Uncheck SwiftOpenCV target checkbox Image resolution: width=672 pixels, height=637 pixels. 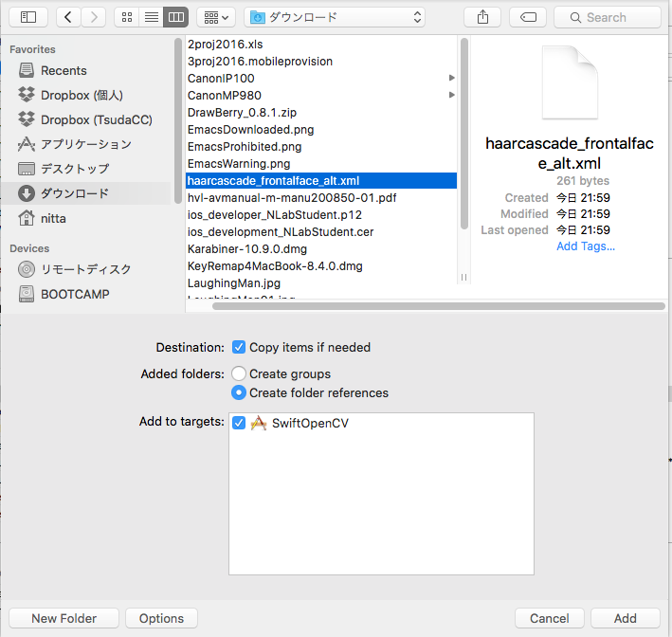(x=239, y=424)
